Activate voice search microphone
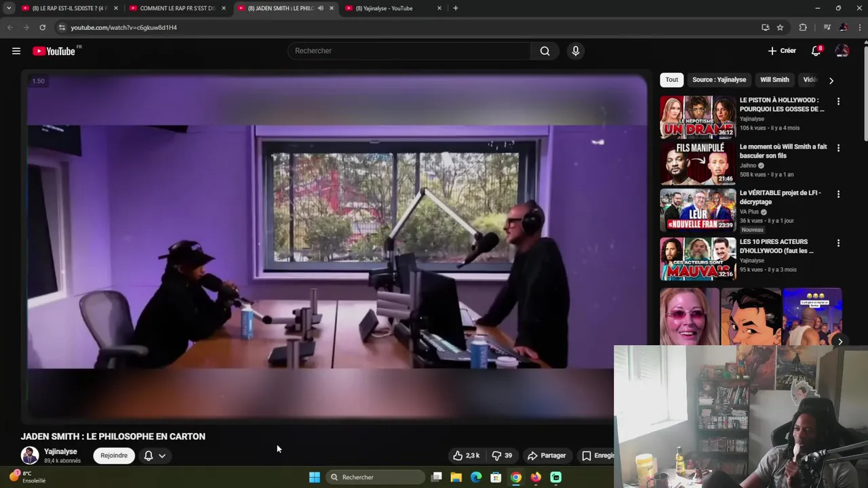 click(576, 51)
